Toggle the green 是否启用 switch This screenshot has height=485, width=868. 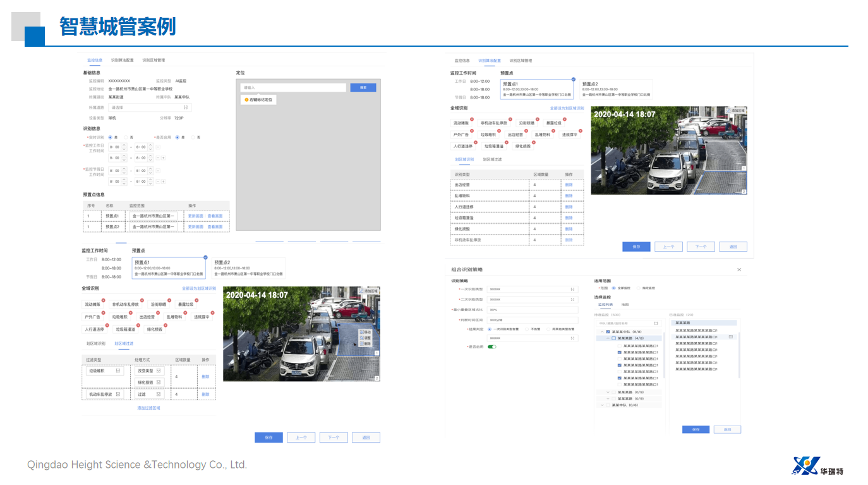coord(491,347)
